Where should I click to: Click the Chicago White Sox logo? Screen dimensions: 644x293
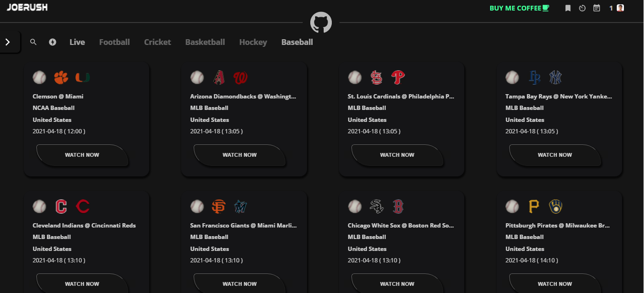coord(376,206)
